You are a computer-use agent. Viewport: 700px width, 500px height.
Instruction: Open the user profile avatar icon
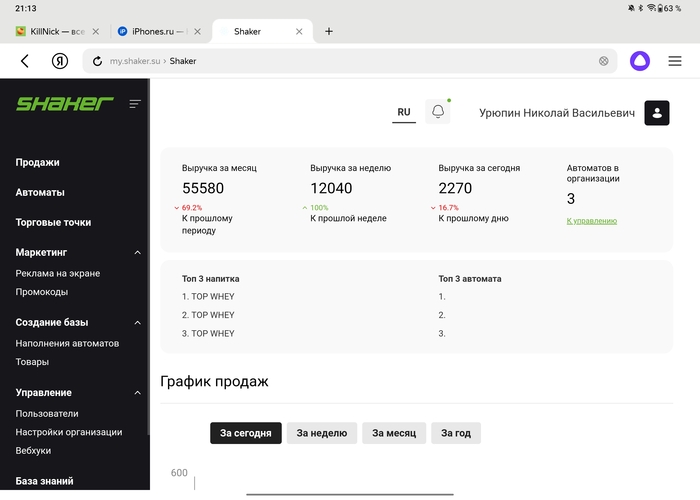[x=657, y=113]
